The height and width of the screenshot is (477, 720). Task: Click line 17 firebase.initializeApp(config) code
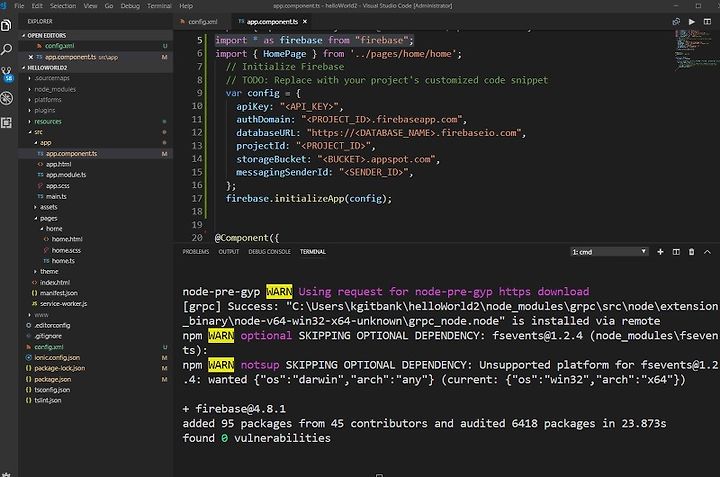click(x=309, y=198)
